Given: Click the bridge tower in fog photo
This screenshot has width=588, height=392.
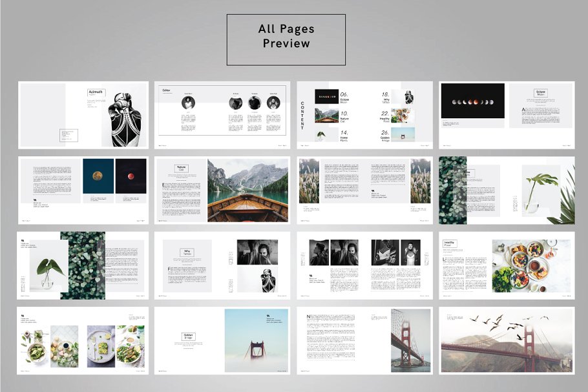Looking at the screenshot, I should (255, 341).
